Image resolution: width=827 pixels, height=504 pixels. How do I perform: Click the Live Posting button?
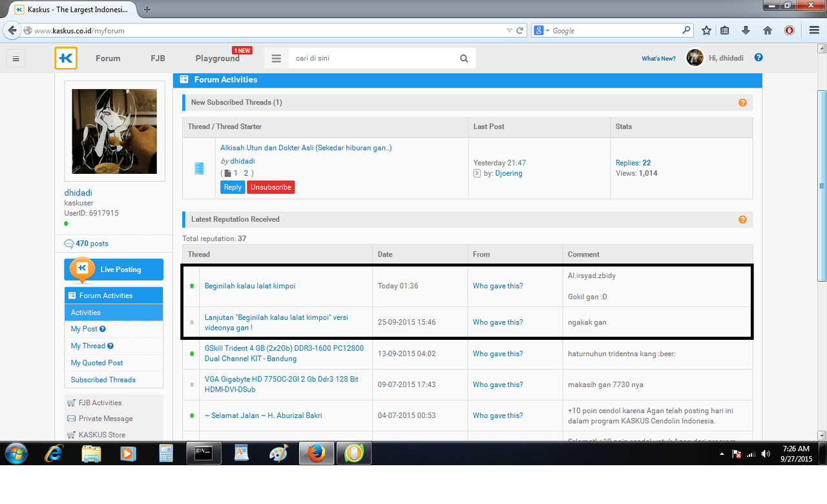tap(114, 269)
